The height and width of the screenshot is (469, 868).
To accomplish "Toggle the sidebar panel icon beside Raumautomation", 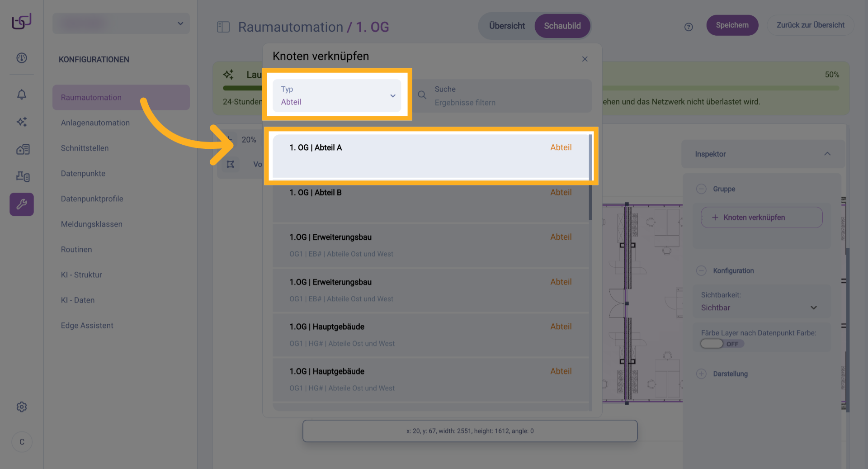I will click(x=223, y=27).
